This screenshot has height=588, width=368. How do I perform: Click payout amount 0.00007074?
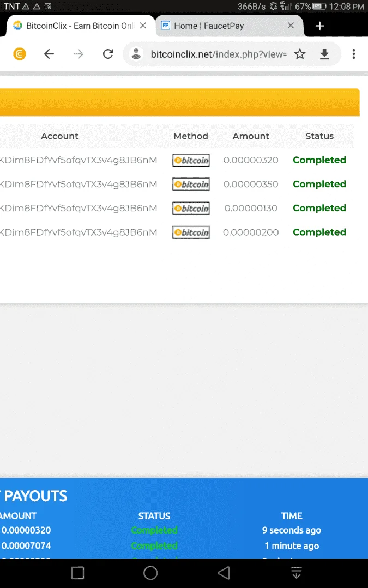click(x=26, y=546)
